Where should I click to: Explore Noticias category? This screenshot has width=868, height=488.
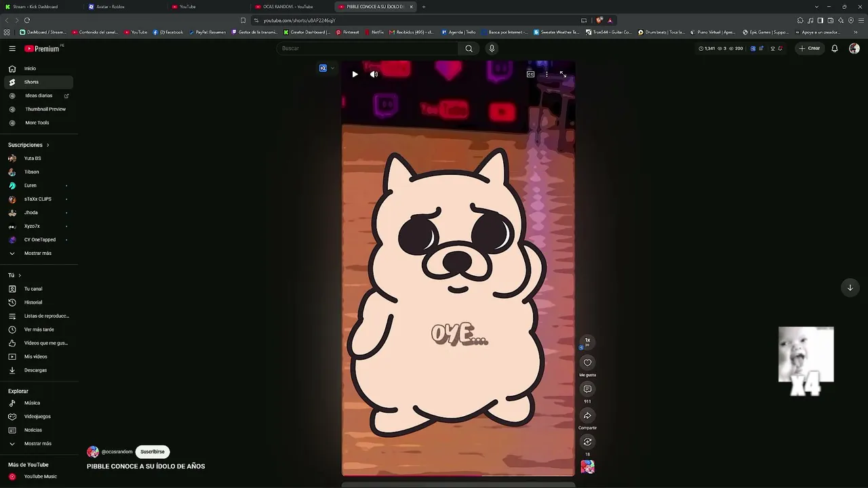pos(39,430)
